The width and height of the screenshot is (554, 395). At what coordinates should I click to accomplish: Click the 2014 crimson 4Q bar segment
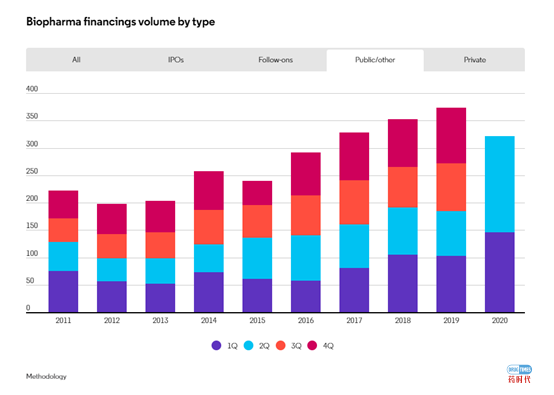[x=209, y=191]
